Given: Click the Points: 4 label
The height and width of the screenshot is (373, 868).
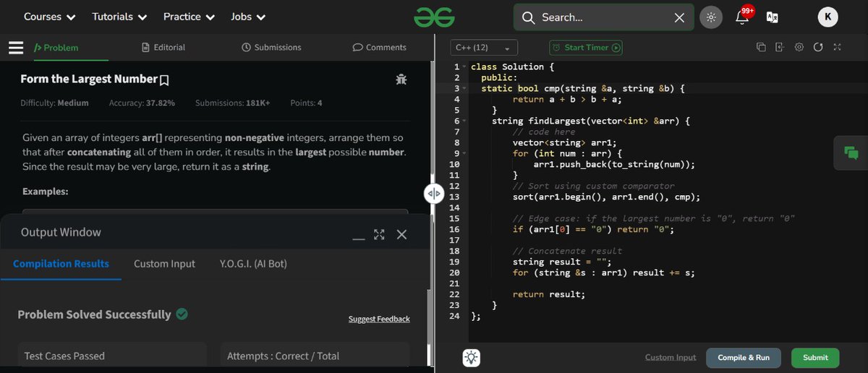Looking at the screenshot, I should 306,103.
